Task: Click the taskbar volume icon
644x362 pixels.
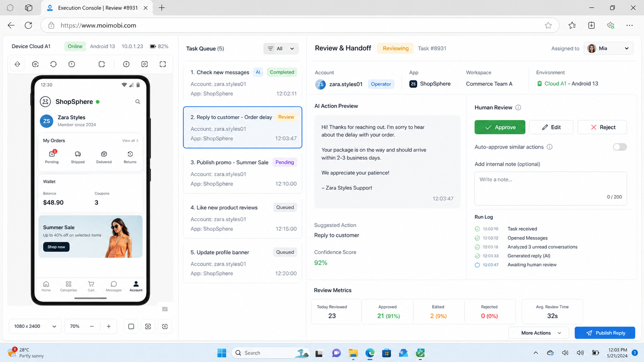Action: point(580,353)
